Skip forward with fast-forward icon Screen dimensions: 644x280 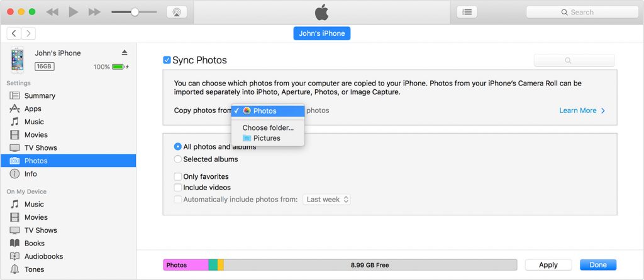click(94, 12)
